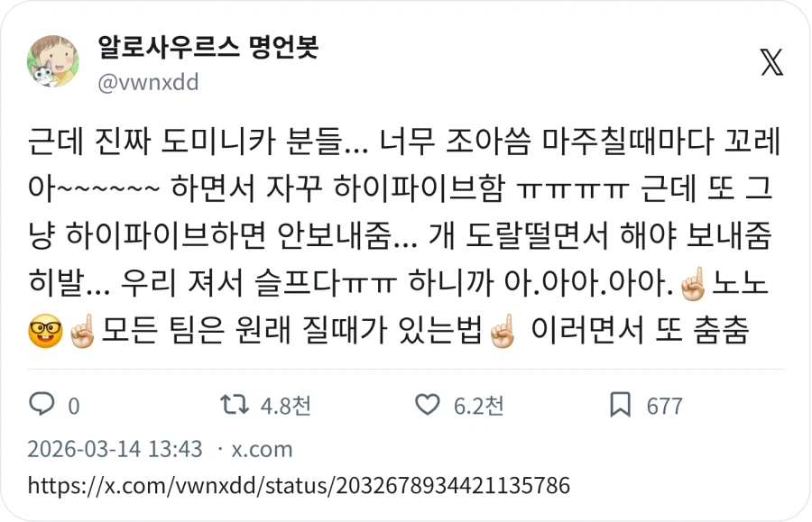This screenshot has height=522, width=812.
Task: Click the tweet body text
Action: 404,235
